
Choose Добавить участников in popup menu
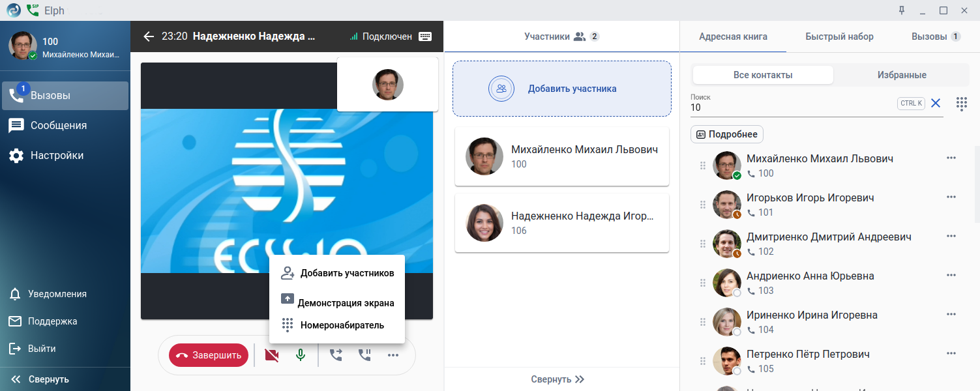pos(337,273)
